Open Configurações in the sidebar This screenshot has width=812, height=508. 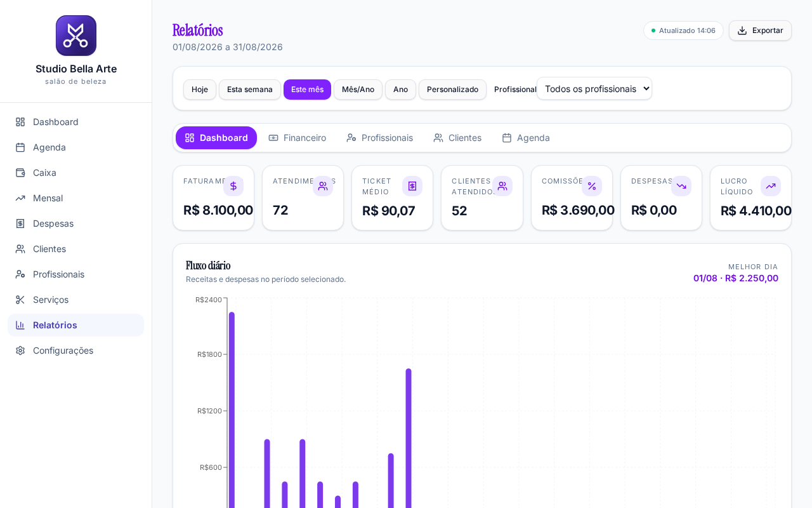76,351
